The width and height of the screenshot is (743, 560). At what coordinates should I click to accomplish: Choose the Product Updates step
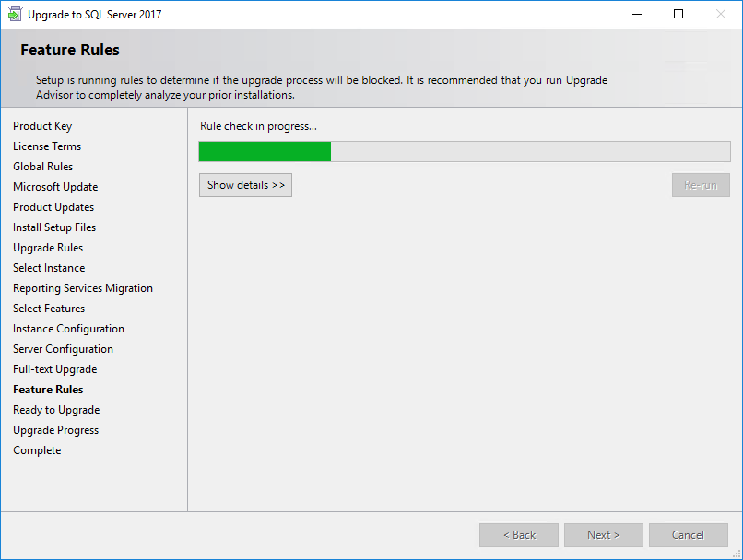53,207
